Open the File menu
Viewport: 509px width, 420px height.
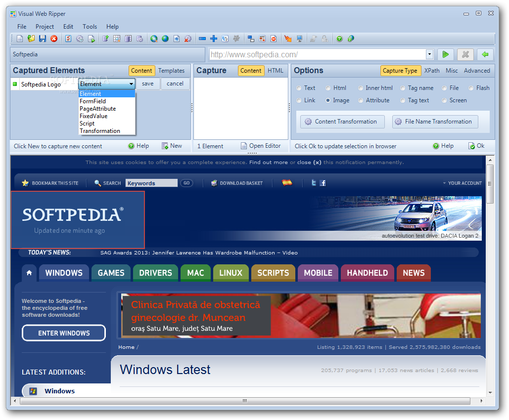pos(22,27)
